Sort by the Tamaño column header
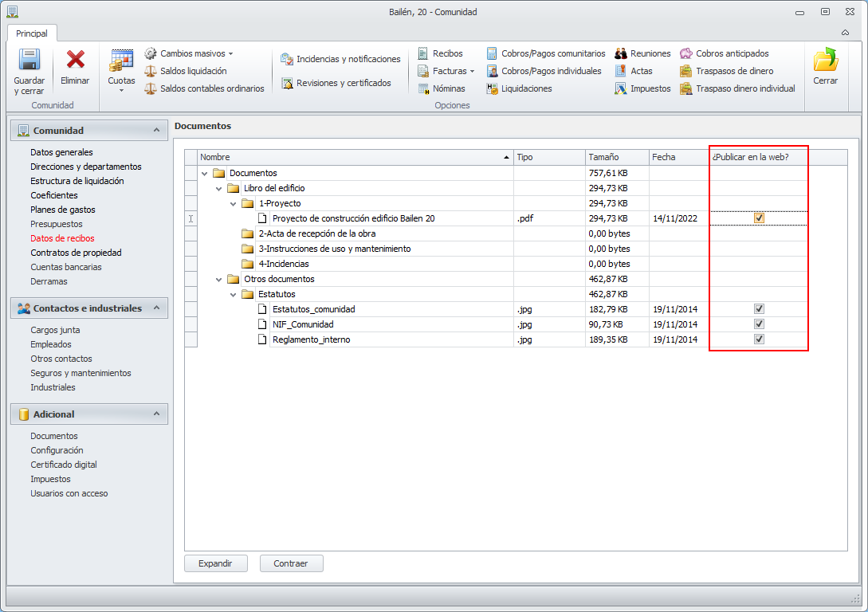Viewport: 868px width, 612px height. pos(617,157)
